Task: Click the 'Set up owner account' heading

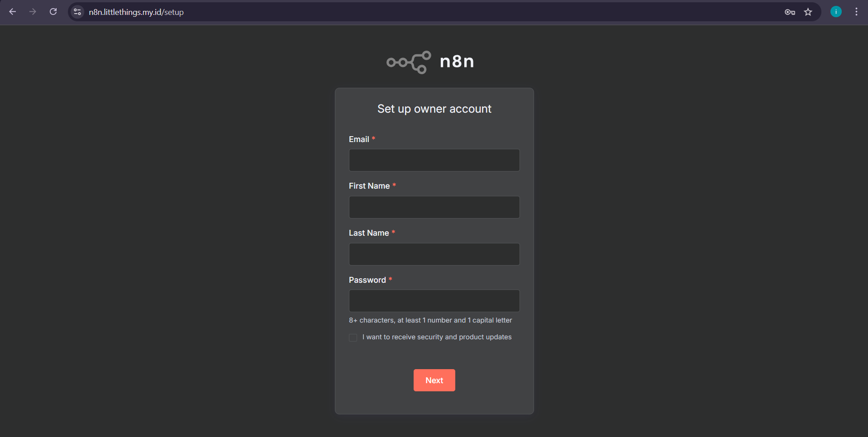Action: tap(434, 109)
